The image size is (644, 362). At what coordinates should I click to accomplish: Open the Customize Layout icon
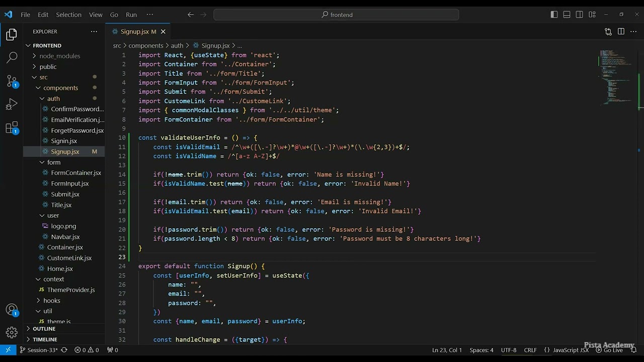point(592,15)
